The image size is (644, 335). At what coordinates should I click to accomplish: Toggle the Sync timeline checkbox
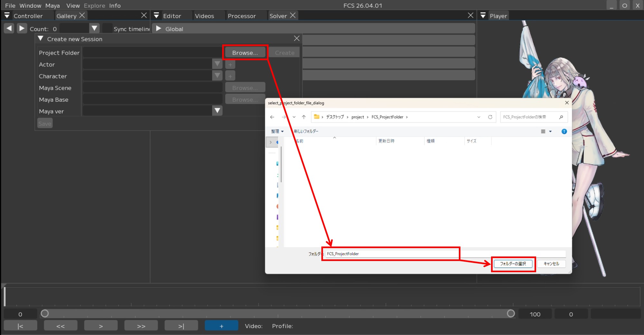coord(108,29)
